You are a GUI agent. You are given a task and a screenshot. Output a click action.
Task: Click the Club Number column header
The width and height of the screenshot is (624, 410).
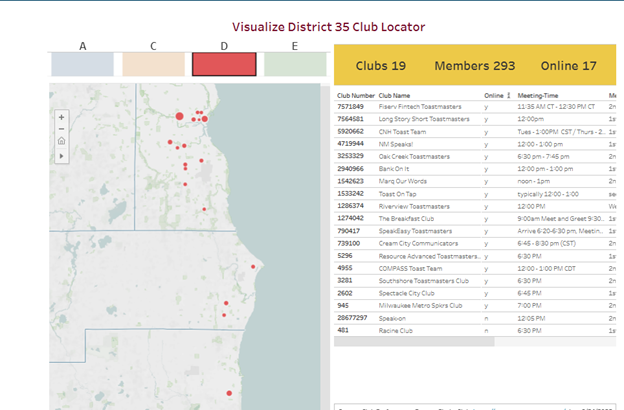pyautogui.click(x=355, y=94)
